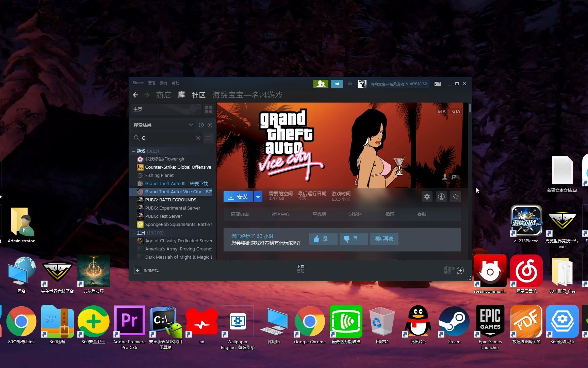Switch to the 商店 tab
Screen dimensions: 588x368
point(163,95)
